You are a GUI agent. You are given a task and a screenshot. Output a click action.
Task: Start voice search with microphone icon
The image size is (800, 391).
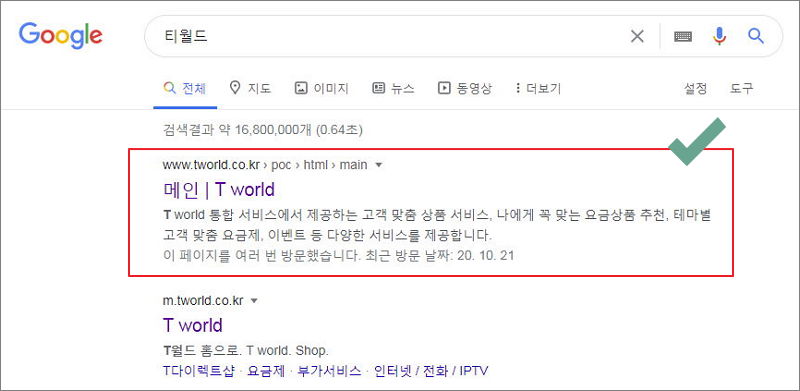(x=719, y=36)
